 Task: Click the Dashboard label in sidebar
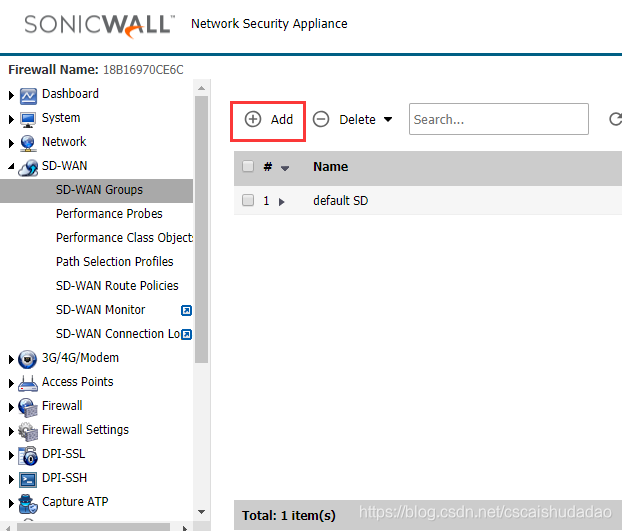[x=70, y=94]
